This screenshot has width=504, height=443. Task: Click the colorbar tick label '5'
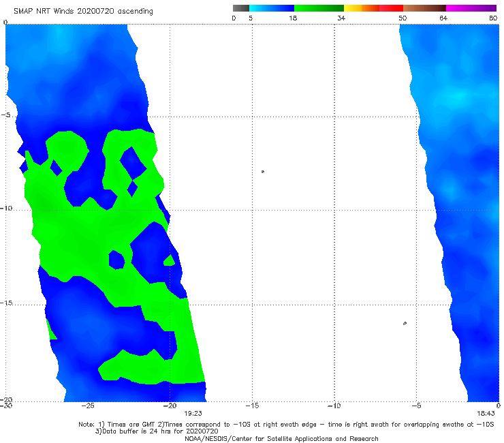251,18
